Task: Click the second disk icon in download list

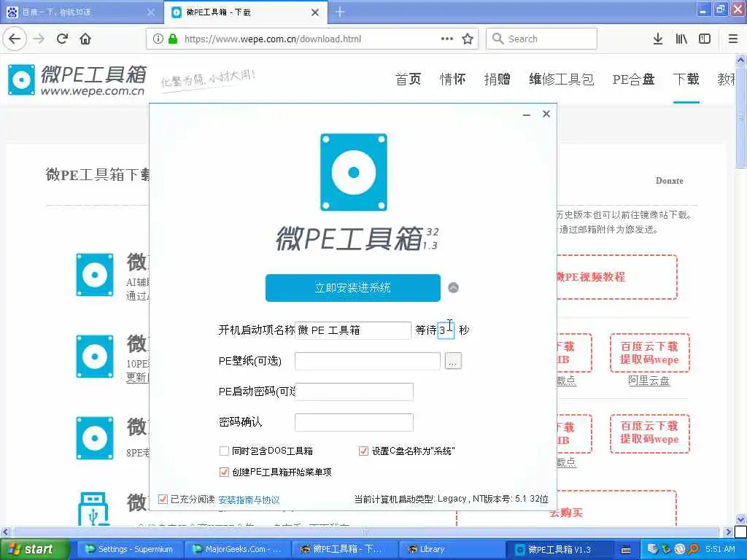Action: (x=95, y=356)
